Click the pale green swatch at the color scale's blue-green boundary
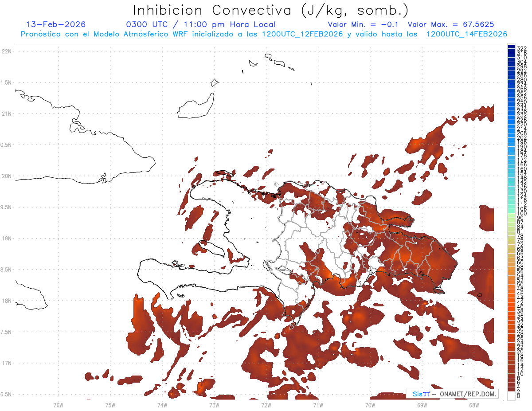The width and height of the screenshot is (532, 411). pyautogui.click(x=511, y=215)
